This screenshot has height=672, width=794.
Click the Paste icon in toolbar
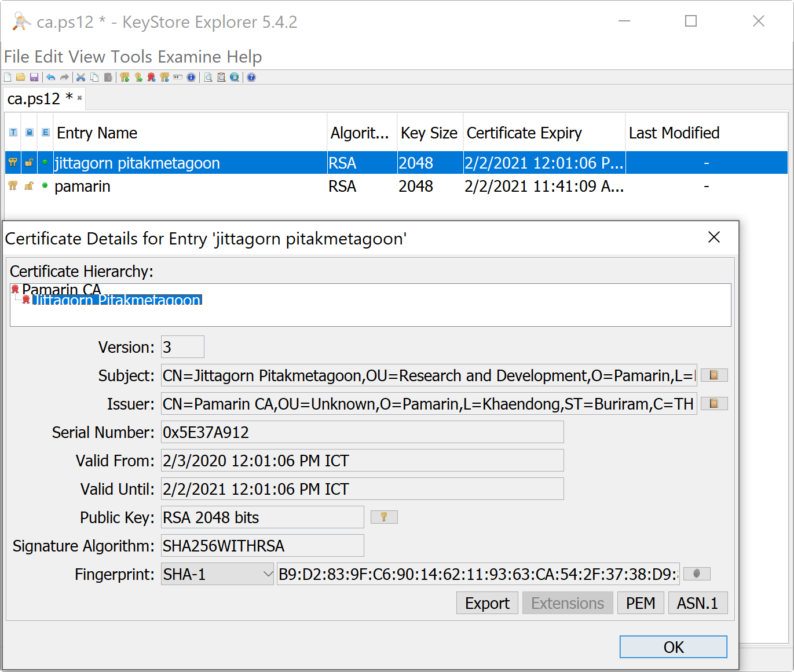pos(108,77)
